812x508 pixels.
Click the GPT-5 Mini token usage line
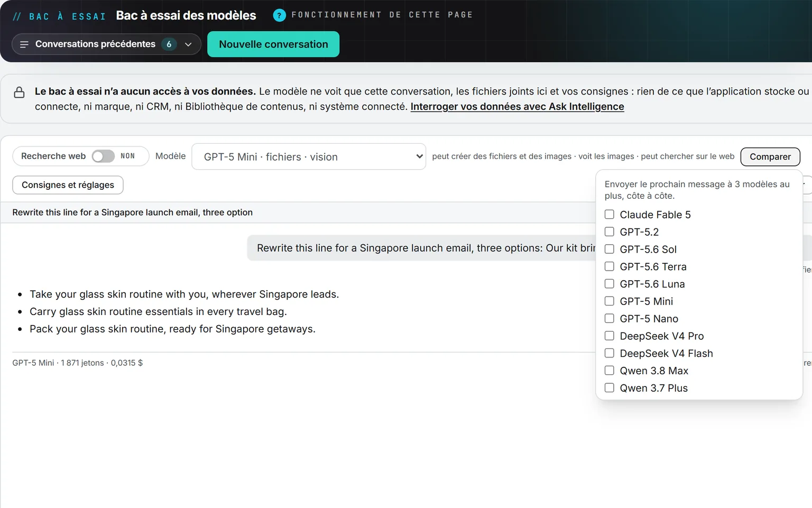tap(78, 363)
